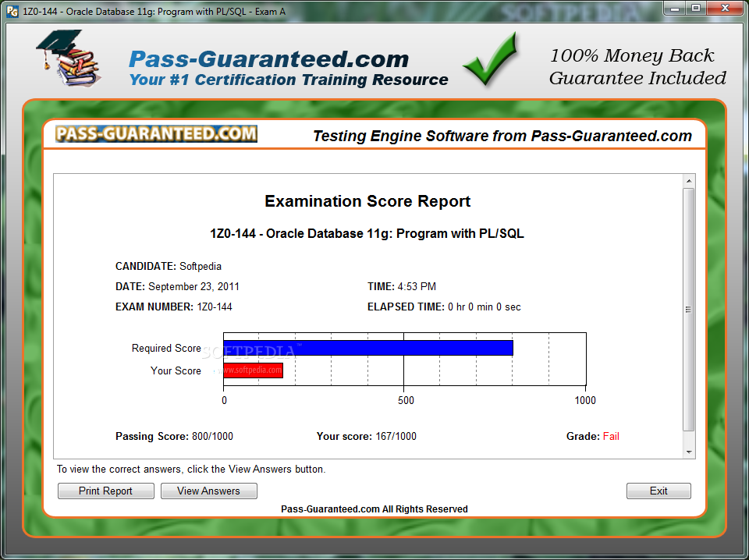749x560 pixels.
Task: Click the Exit button
Action: 658,491
